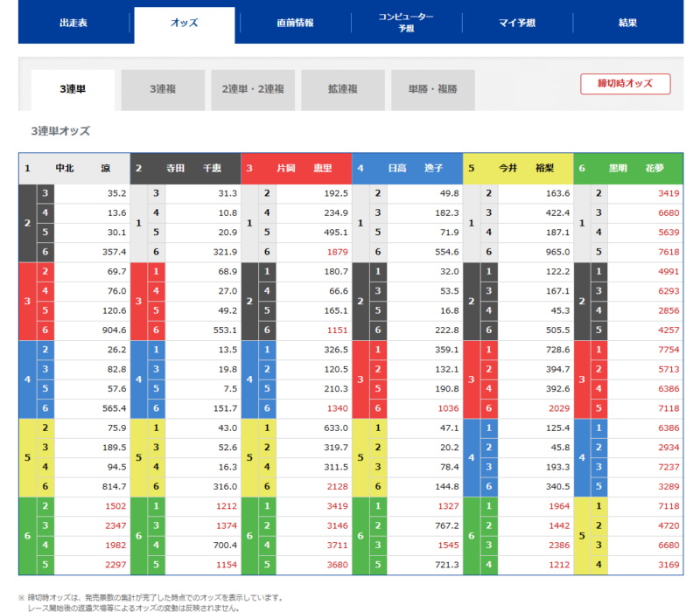700x612 pixels.
Task: Click the red 片岡 恵里 header cell
Action: [296, 168]
